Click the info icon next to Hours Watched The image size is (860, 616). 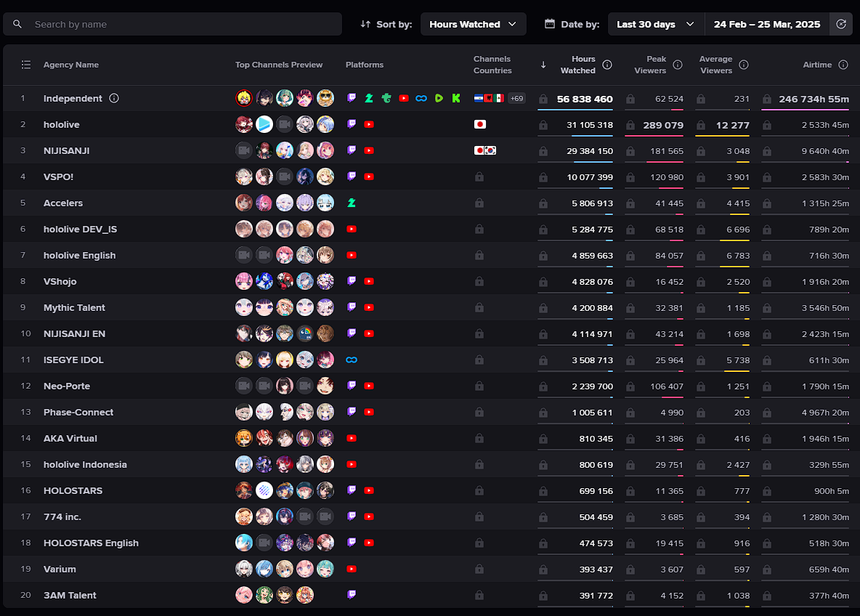(607, 65)
